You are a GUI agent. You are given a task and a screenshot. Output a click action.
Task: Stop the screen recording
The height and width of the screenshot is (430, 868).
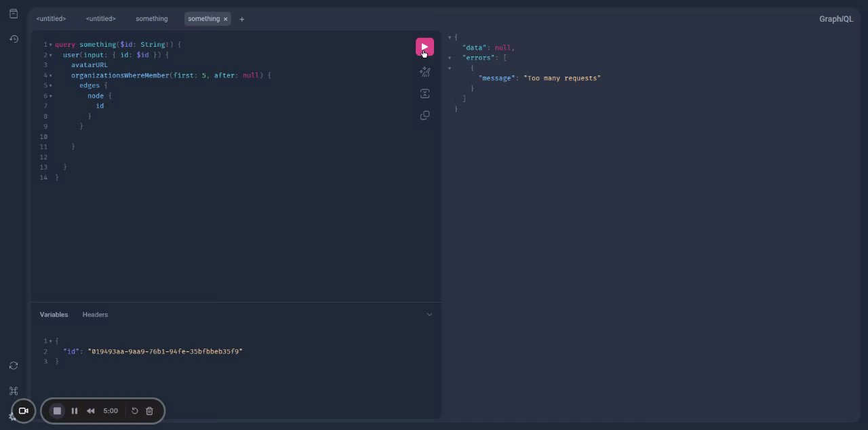coord(57,411)
